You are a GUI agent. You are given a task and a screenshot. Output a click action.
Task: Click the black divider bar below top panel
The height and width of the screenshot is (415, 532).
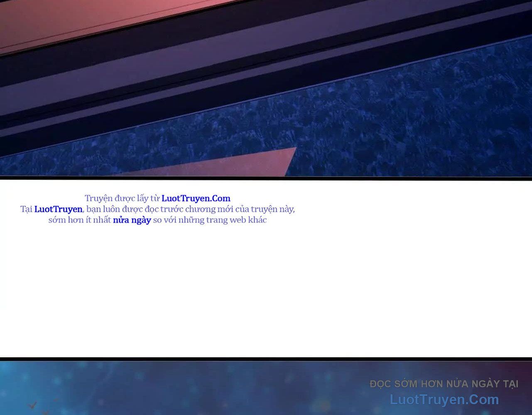(266, 178)
